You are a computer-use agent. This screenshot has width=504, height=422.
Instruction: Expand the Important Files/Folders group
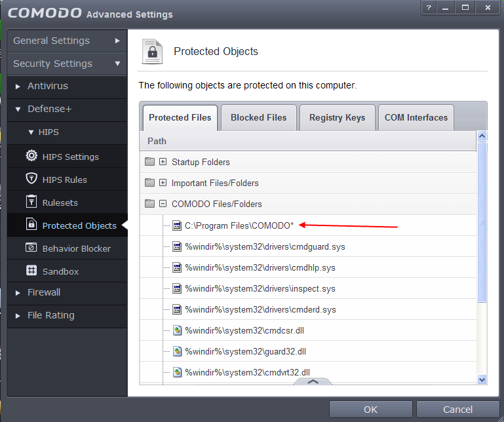tap(163, 183)
